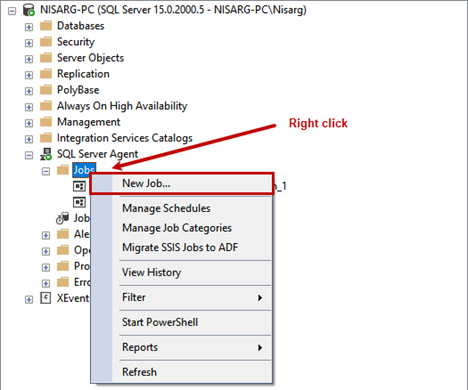Click the Operators folder icon

63,250
